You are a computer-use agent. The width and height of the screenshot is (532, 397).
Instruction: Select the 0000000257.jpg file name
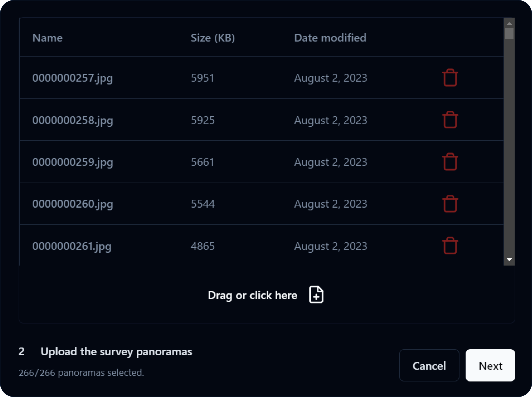(73, 78)
